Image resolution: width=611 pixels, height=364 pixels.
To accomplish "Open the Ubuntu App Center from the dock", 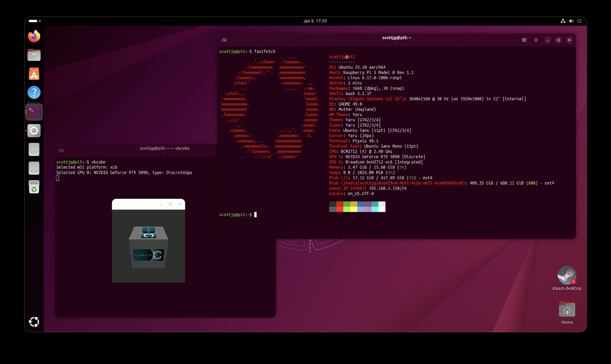I will [x=34, y=74].
